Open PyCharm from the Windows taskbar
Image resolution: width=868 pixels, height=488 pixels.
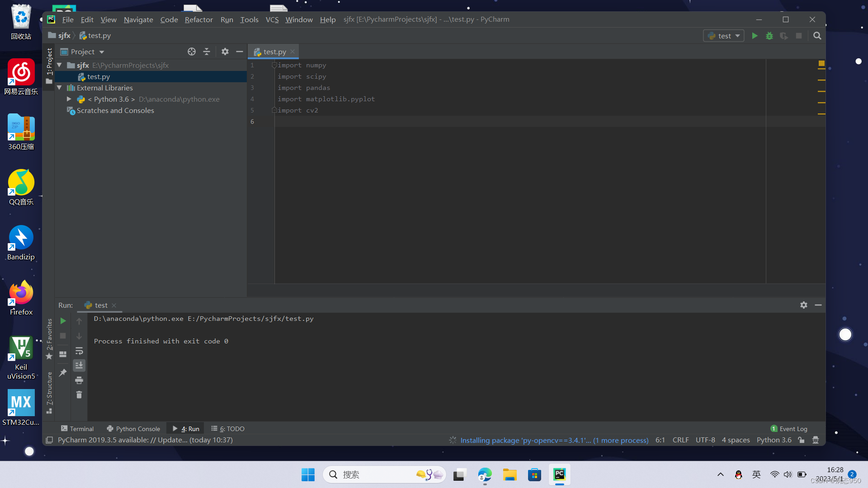click(559, 474)
